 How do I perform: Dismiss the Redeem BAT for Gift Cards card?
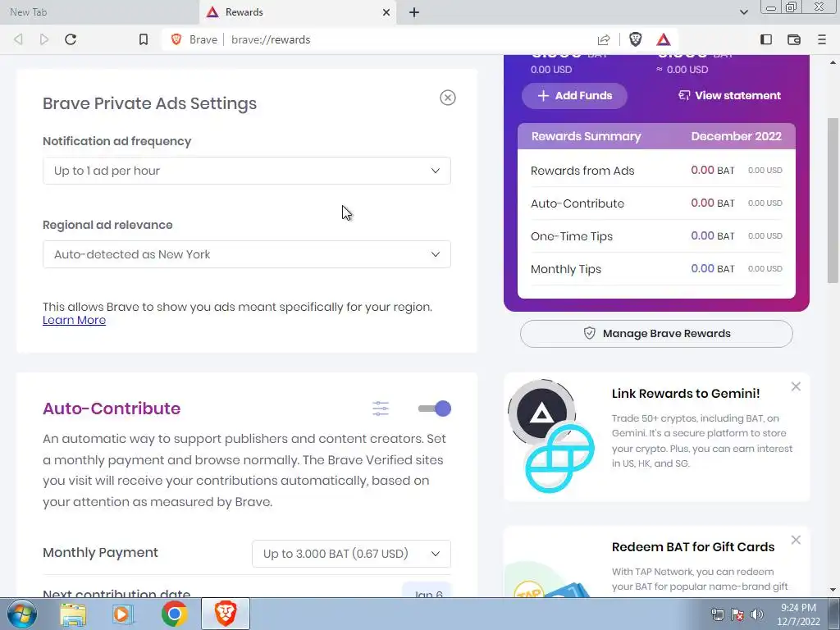(796, 540)
